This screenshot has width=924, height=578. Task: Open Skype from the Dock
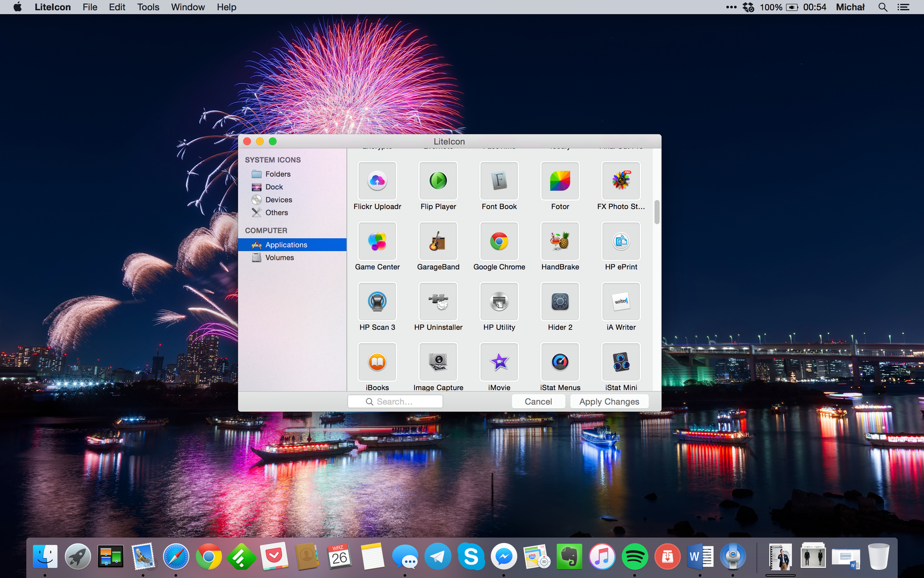(471, 557)
